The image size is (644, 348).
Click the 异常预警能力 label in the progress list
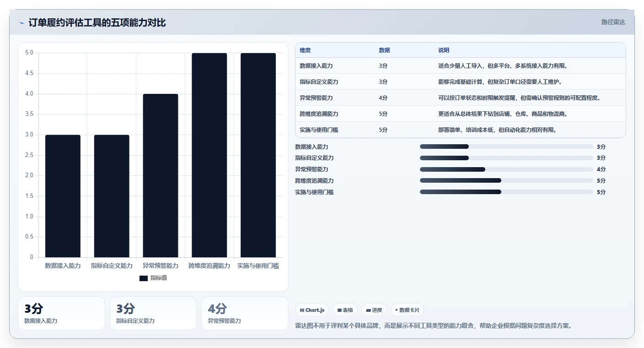[x=311, y=169]
